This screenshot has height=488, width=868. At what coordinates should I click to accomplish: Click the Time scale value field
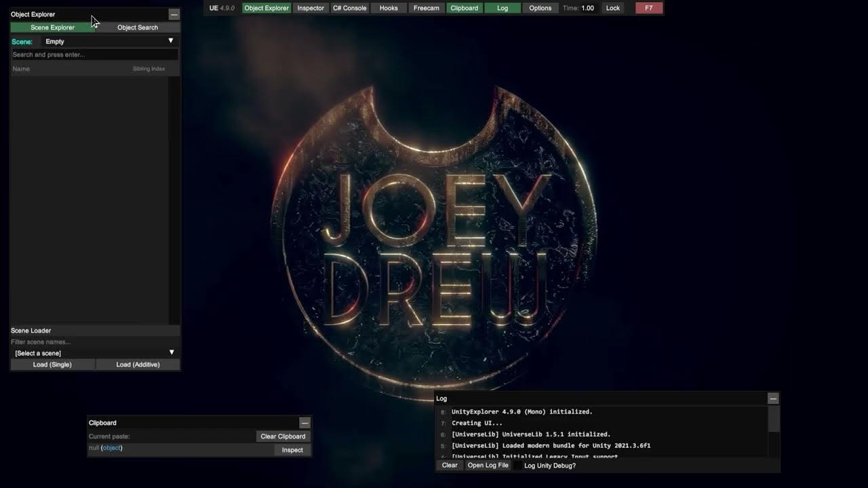point(588,8)
